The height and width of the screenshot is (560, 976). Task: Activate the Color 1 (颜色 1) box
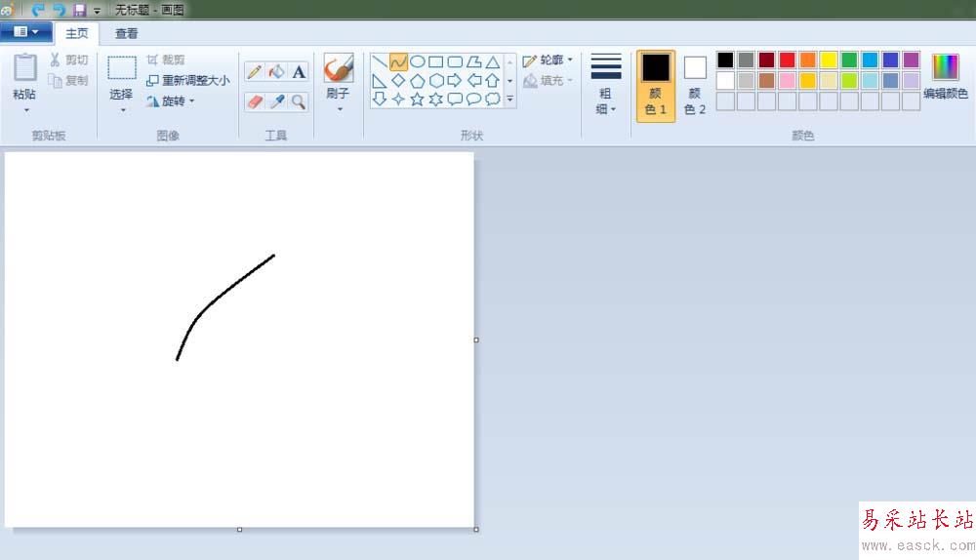click(656, 86)
